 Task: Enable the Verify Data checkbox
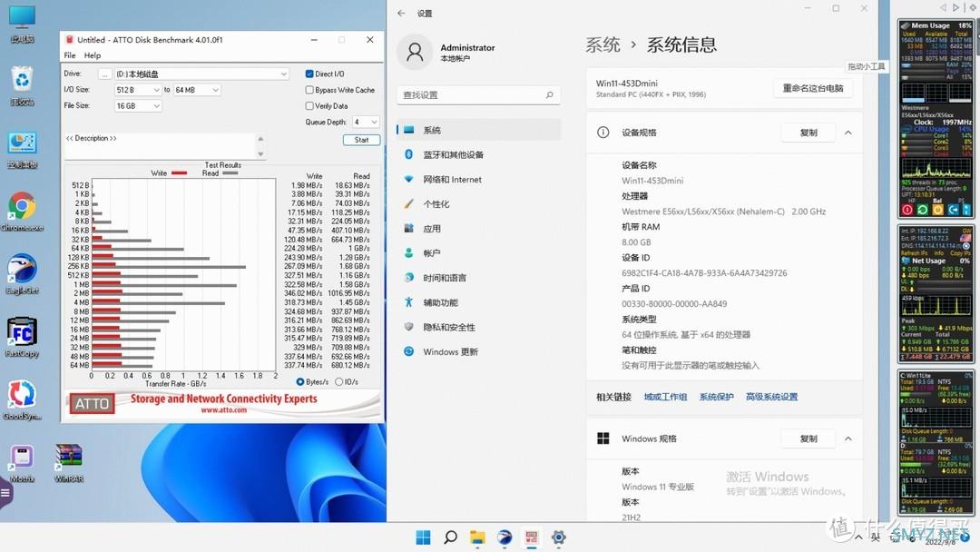[x=309, y=106]
